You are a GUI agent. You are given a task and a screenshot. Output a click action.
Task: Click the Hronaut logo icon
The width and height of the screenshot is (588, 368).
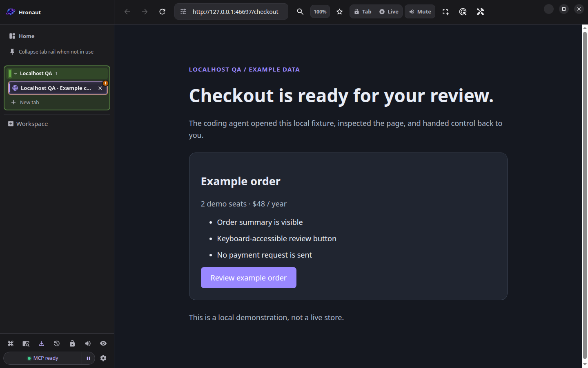click(11, 12)
